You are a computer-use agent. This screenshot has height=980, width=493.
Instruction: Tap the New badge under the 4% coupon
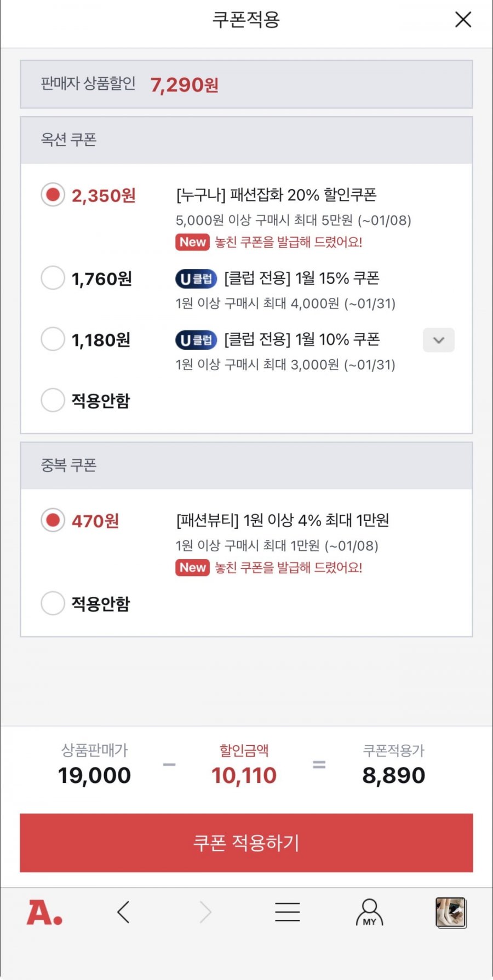tap(192, 568)
